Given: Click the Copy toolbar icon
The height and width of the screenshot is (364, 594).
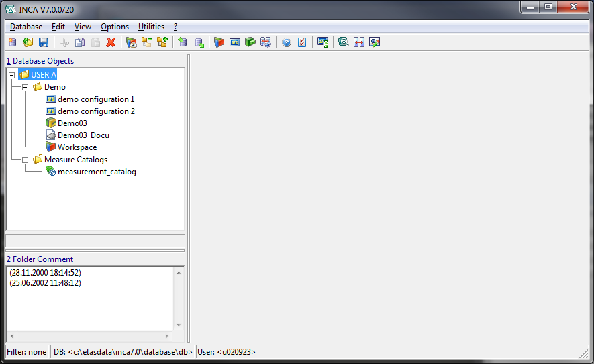Looking at the screenshot, I should tap(80, 42).
